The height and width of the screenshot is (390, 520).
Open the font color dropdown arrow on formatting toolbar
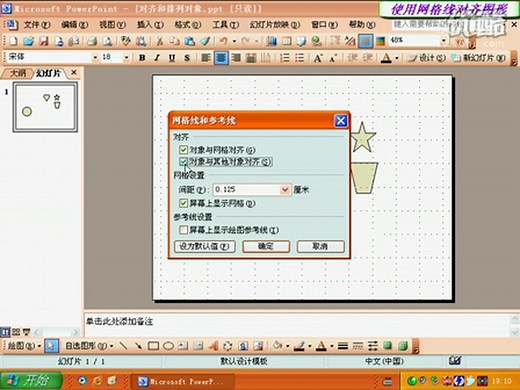[x=397, y=58]
